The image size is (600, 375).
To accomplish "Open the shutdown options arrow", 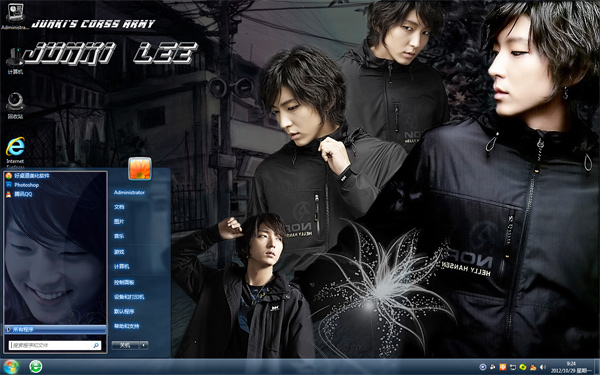I will tap(144, 345).
